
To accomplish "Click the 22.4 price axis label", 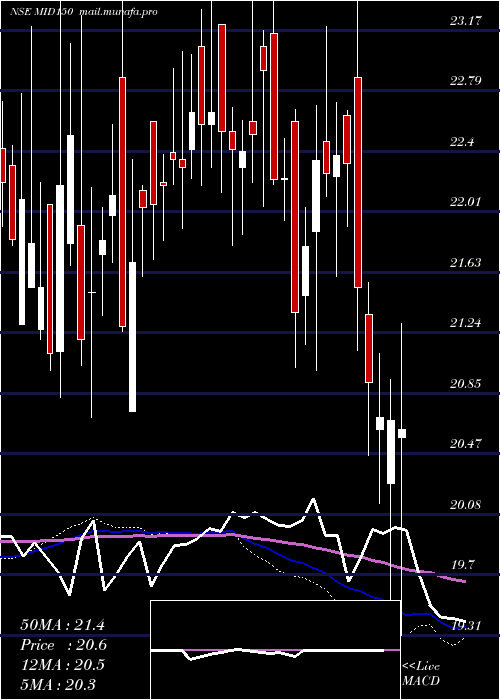I will (462, 142).
